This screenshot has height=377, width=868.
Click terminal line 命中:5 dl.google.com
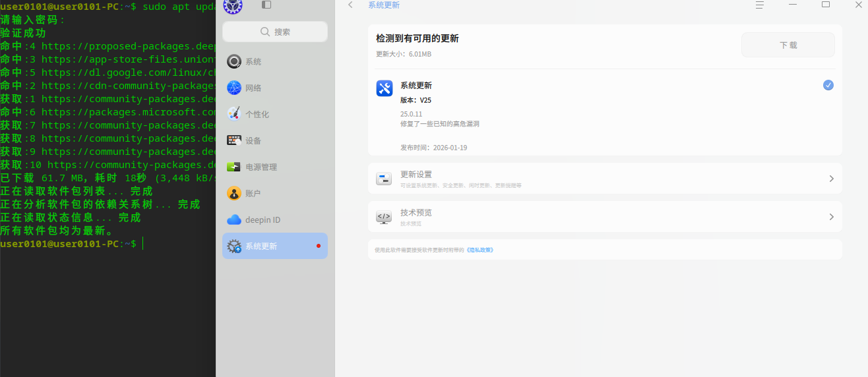click(108, 72)
